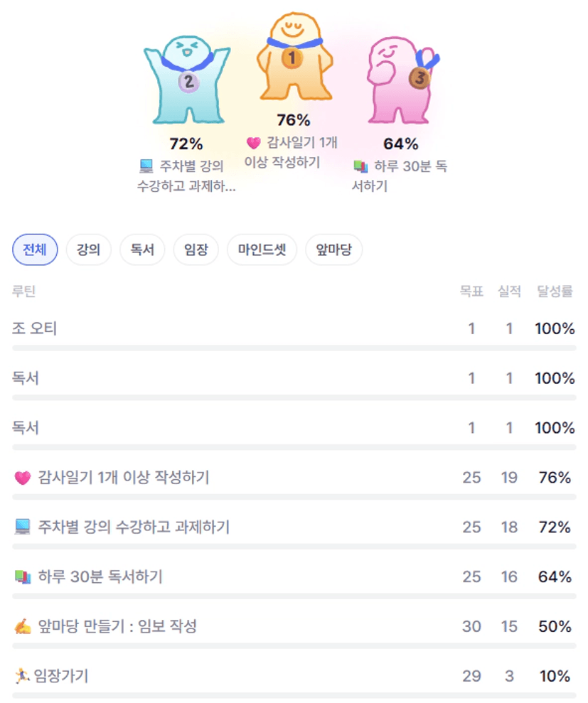Open the 조 오티 routine row

click(35, 329)
